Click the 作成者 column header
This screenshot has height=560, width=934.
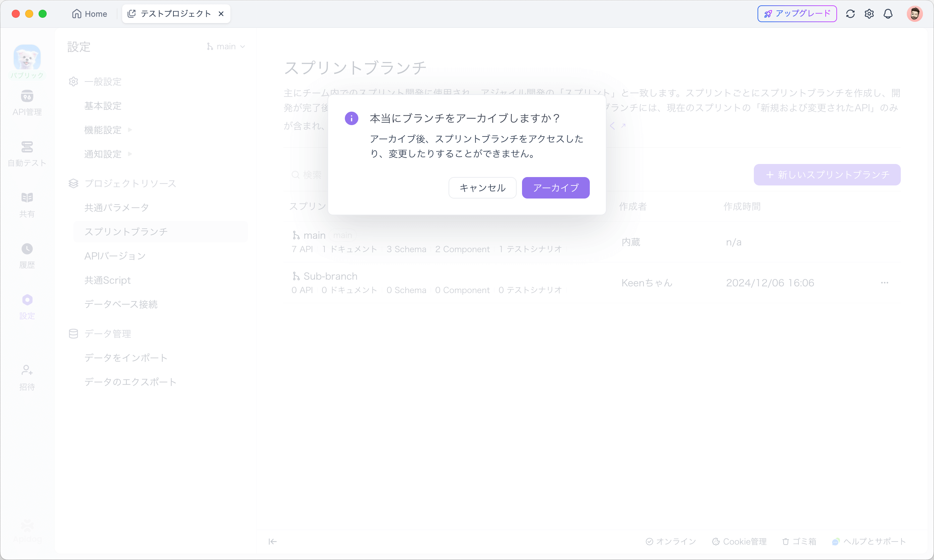click(633, 207)
